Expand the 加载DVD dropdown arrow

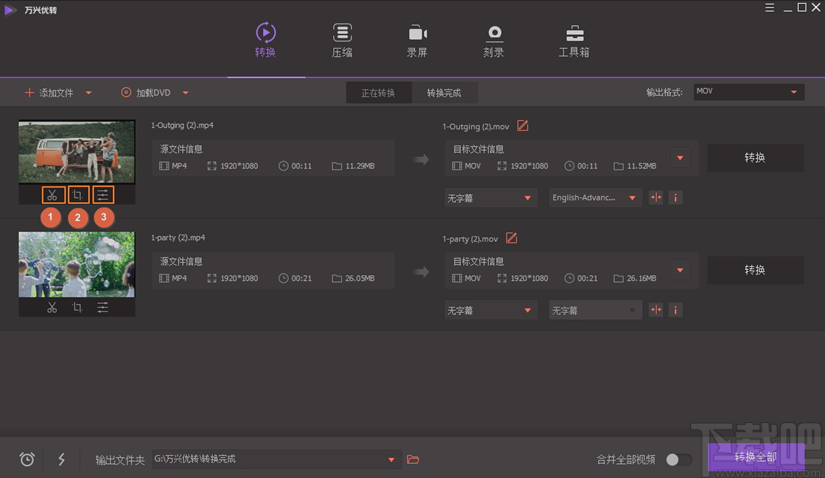(185, 93)
